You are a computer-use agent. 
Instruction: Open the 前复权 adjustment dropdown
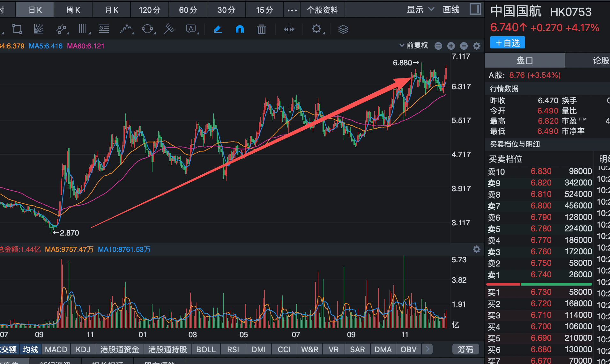[x=414, y=46]
